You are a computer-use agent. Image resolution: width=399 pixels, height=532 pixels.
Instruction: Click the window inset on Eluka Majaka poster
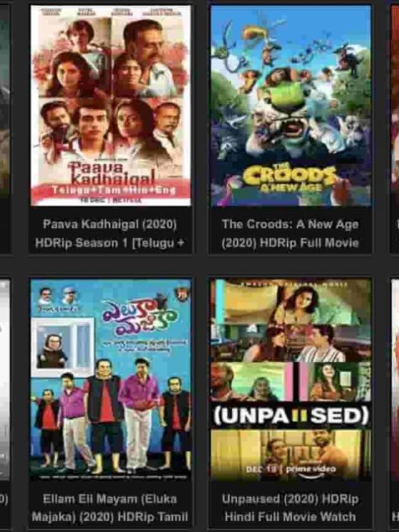63,347
